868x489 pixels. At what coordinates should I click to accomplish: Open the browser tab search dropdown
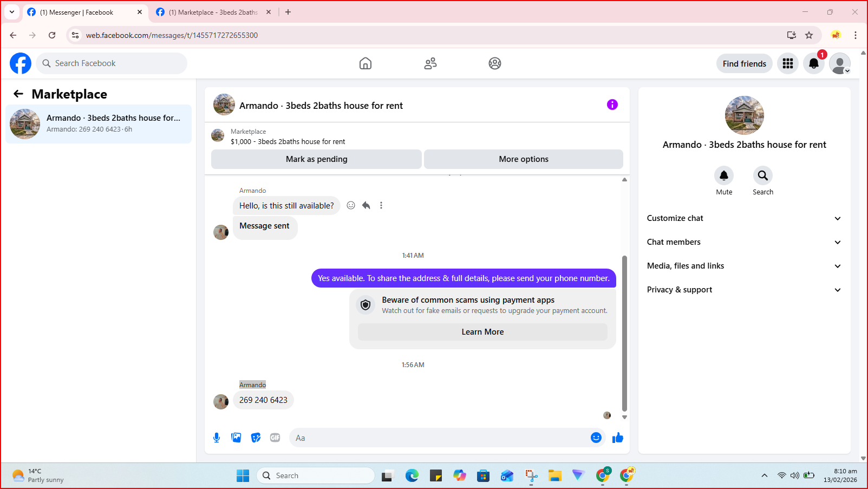[12, 12]
